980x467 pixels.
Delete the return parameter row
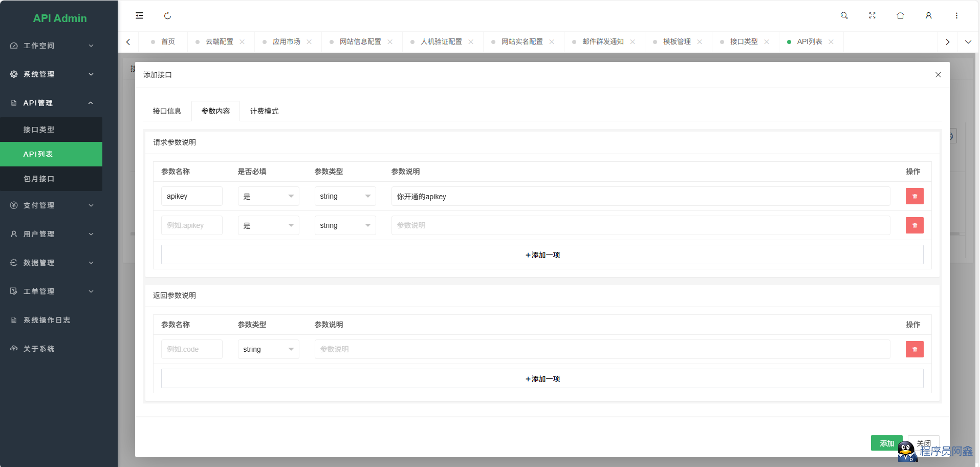pos(914,349)
